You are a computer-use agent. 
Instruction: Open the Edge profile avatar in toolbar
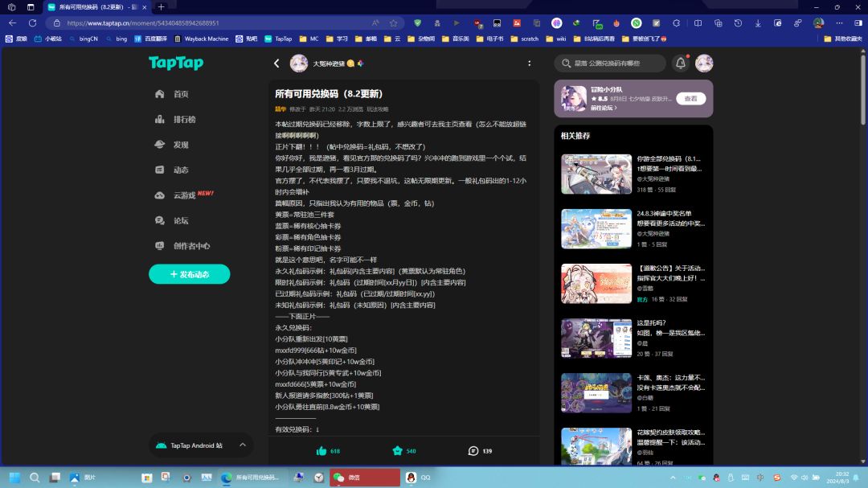pyautogui.click(x=819, y=23)
